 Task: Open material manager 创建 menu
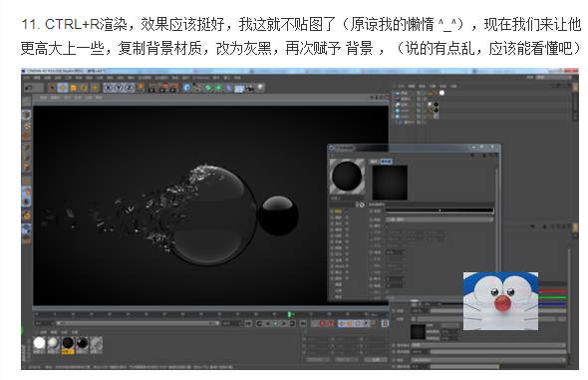43,332
